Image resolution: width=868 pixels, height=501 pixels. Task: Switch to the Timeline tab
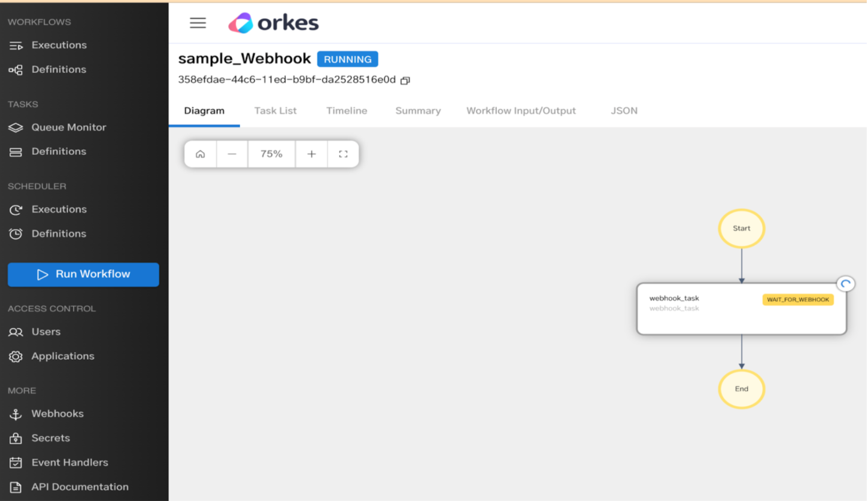click(347, 111)
